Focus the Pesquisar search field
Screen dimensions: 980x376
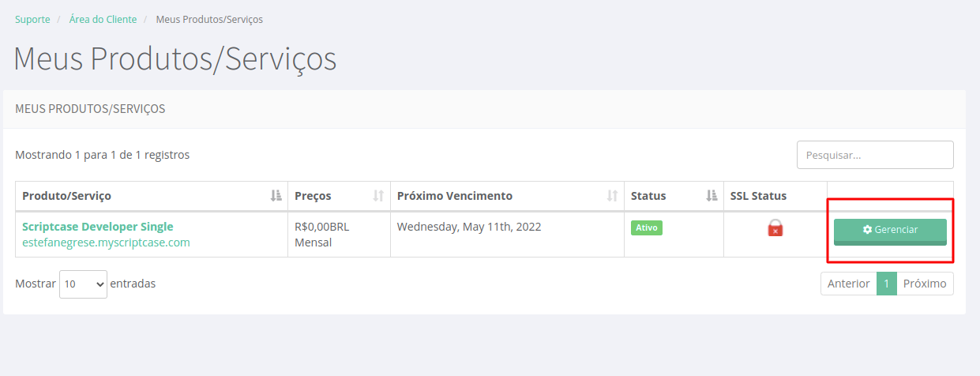[x=875, y=155]
